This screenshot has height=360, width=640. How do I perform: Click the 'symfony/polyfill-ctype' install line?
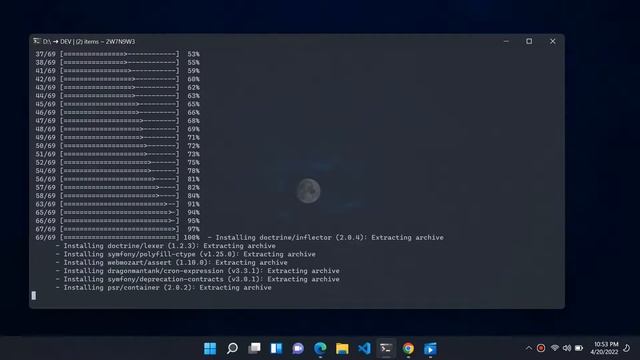[185, 254]
